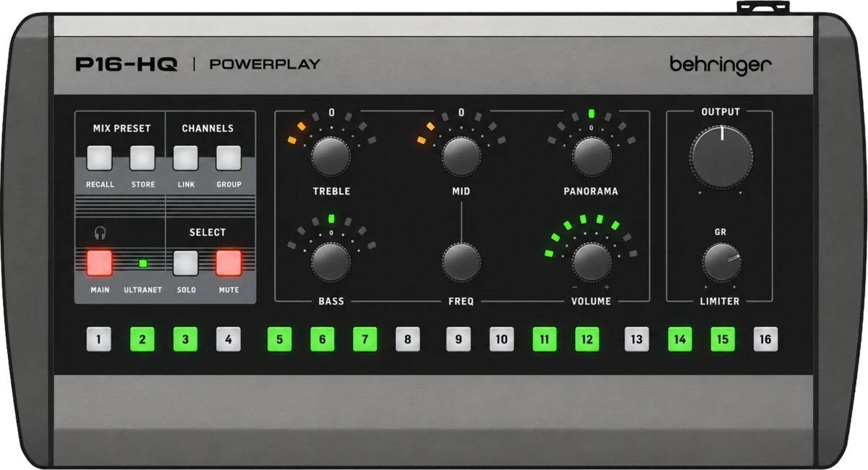Select green channel 14 button
The width and height of the screenshot is (868, 470).
680,339
